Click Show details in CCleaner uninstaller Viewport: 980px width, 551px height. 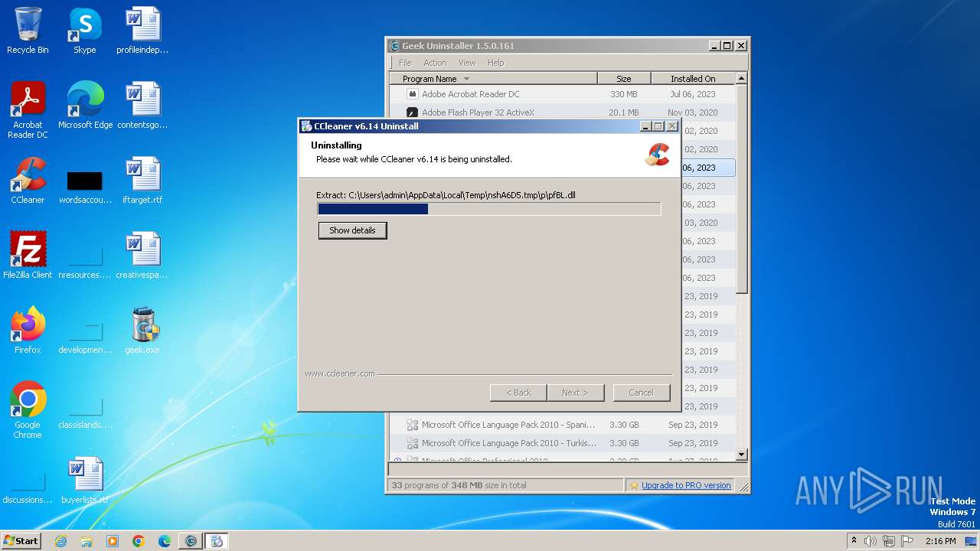[x=352, y=230]
